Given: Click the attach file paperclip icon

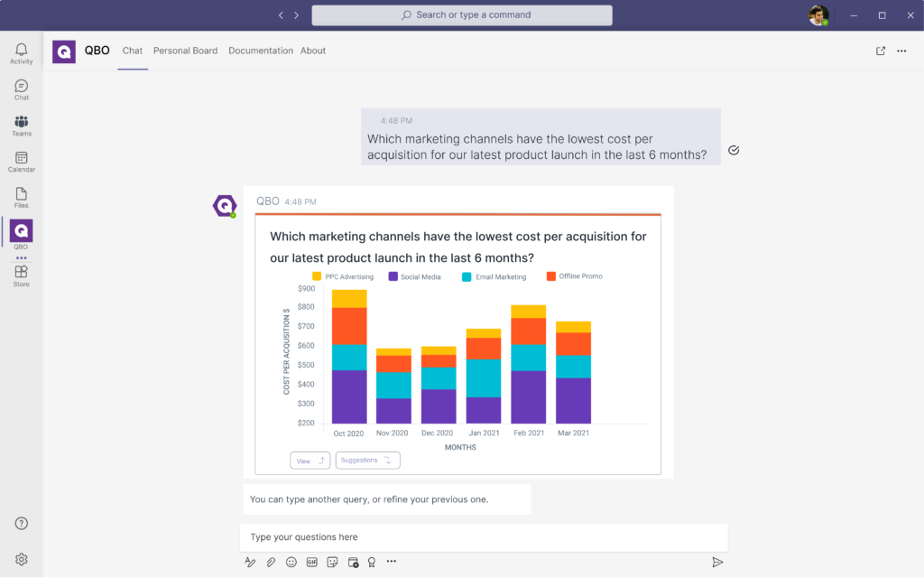Looking at the screenshot, I should tap(271, 562).
